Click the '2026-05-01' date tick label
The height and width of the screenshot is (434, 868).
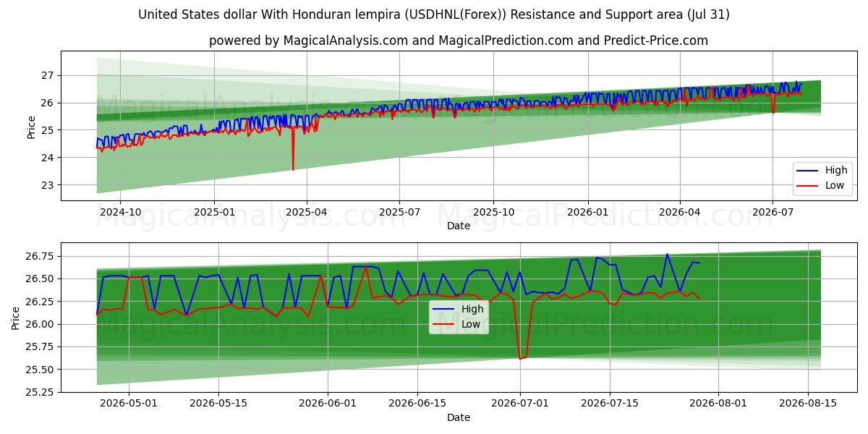129,404
